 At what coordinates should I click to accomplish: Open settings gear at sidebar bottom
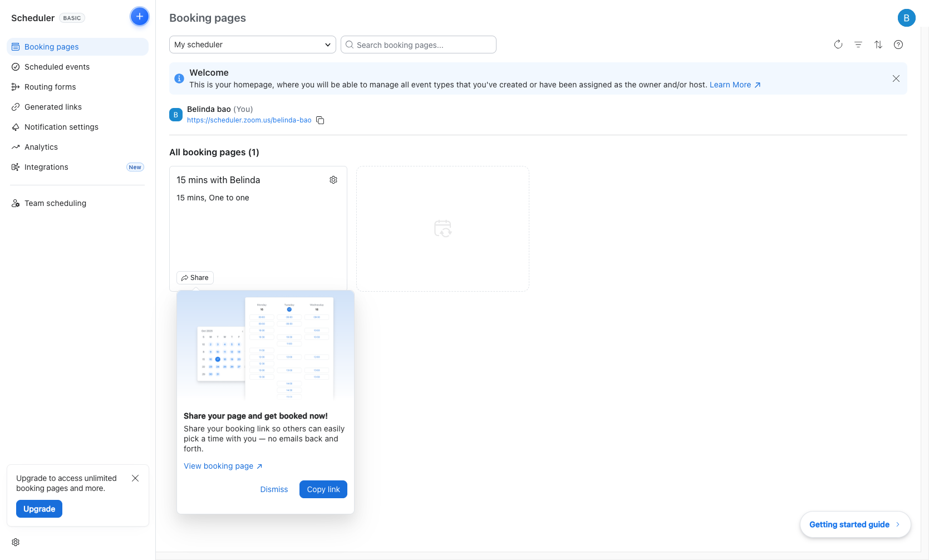pyautogui.click(x=16, y=542)
